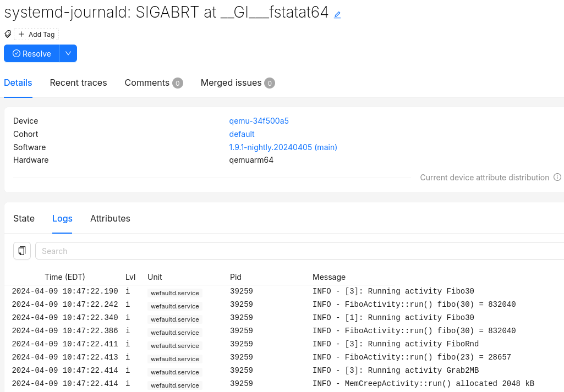Select the State tab
Image resolution: width=564 pixels, height=392 pixels.
point(24,219)
